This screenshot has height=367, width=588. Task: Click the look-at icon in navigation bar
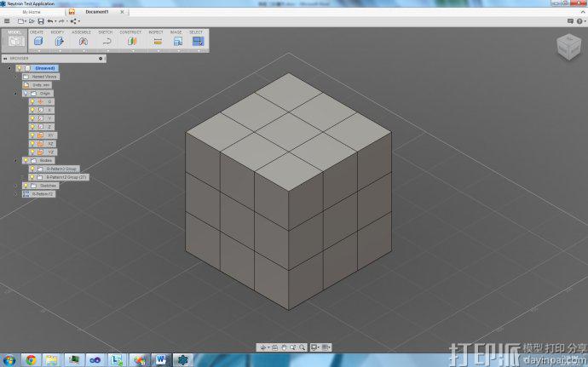(274, 347)
